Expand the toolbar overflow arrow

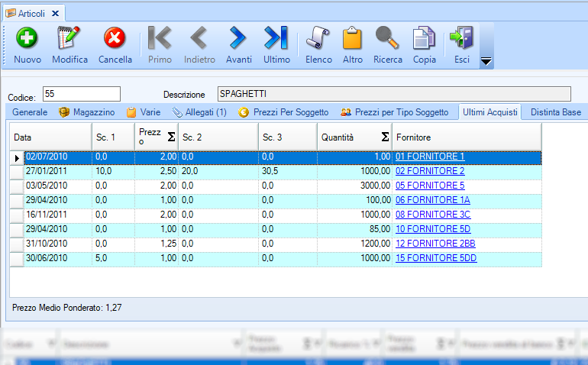pyautogui.click(x=486, y=61)
